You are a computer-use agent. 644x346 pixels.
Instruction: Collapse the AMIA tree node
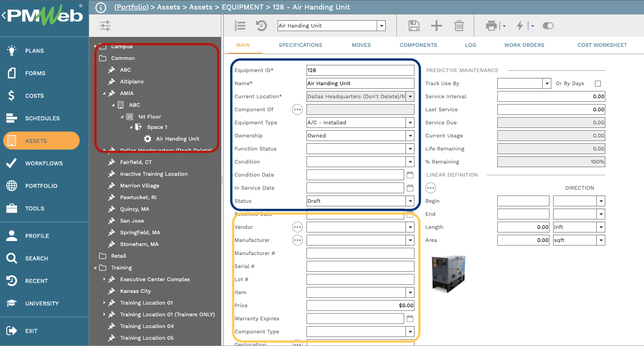coord(104,93)
